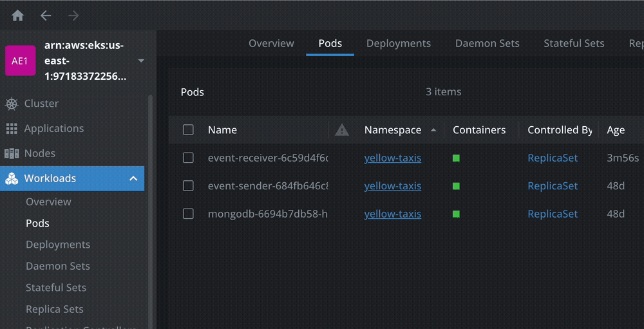Open Deployments under Workloads sidebar
Screen dimensions: 644x329
tap(58, 245)
